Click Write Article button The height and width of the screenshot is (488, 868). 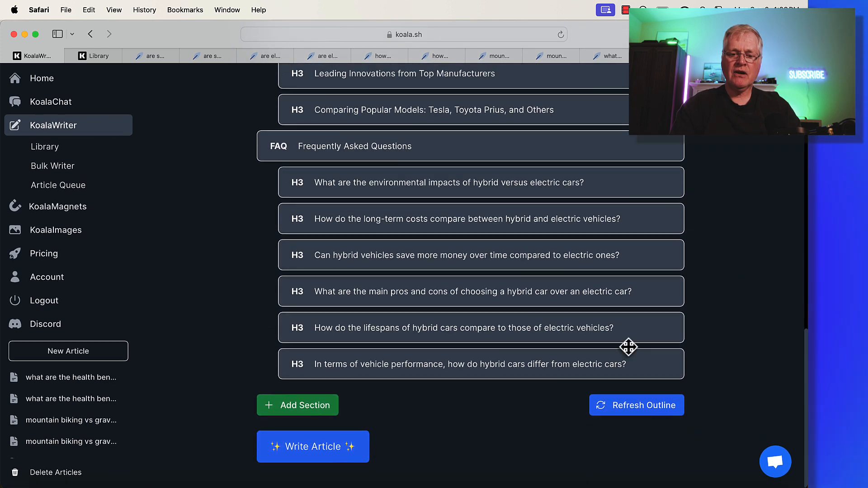[312, 446]
